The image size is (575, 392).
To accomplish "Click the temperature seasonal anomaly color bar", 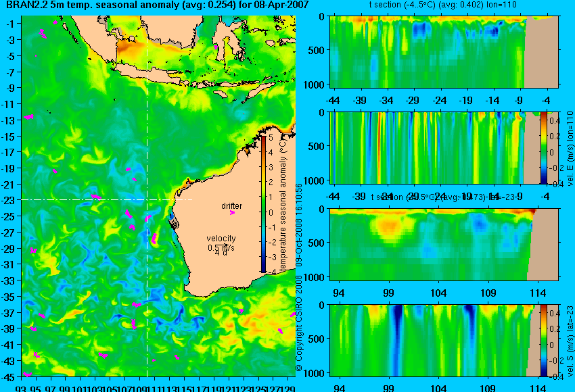I will click(x=263, y=204).
